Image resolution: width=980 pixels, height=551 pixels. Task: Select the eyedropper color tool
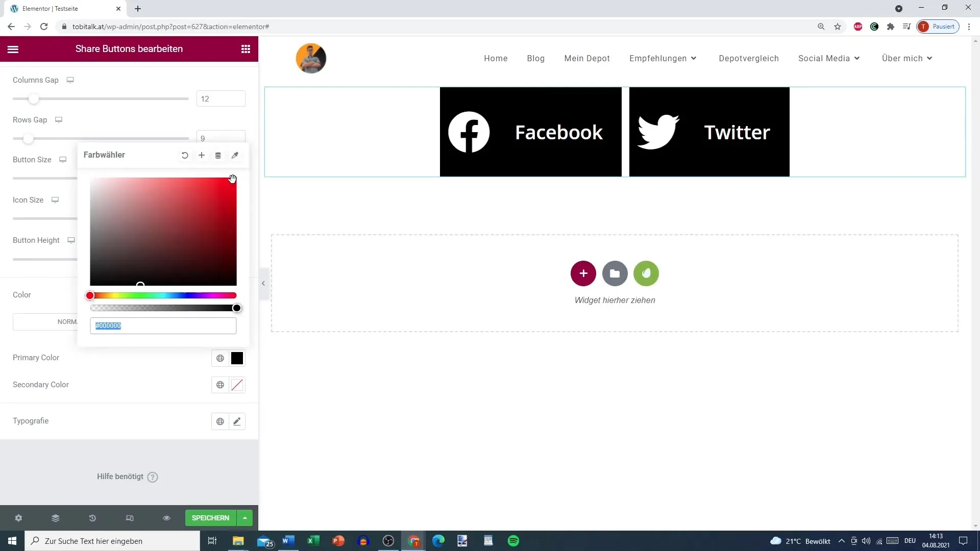(x=235, y=155)
